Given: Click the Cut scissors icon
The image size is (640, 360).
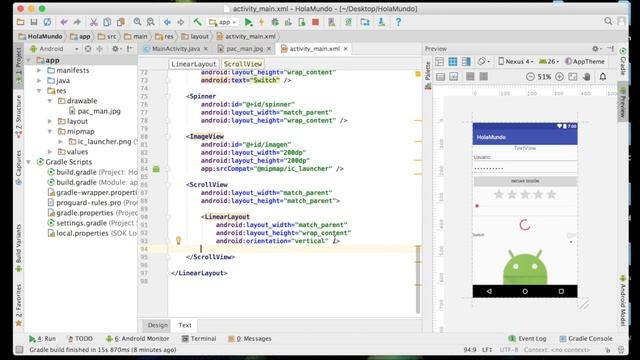Looking at the screenshot, I should 93,22.
